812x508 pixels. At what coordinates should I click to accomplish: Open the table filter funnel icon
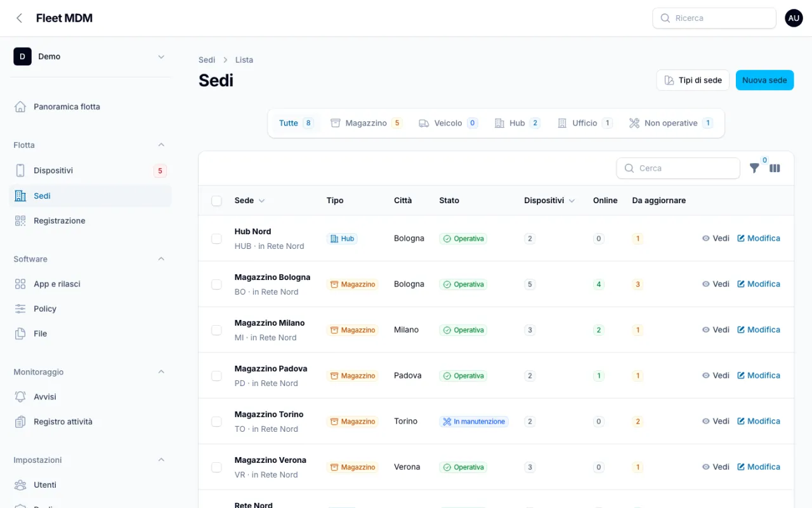pos(754,168)
